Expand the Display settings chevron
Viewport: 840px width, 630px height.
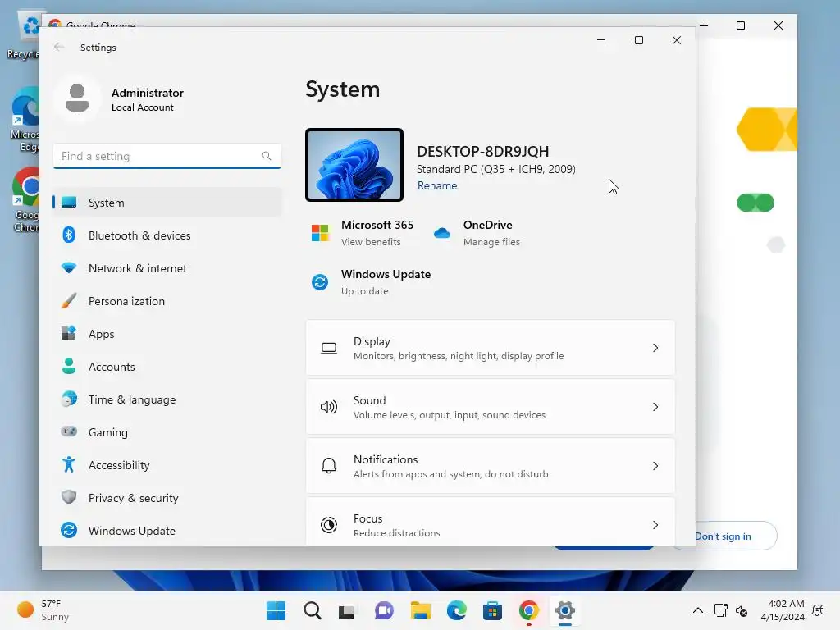click(x=655, y=348)
